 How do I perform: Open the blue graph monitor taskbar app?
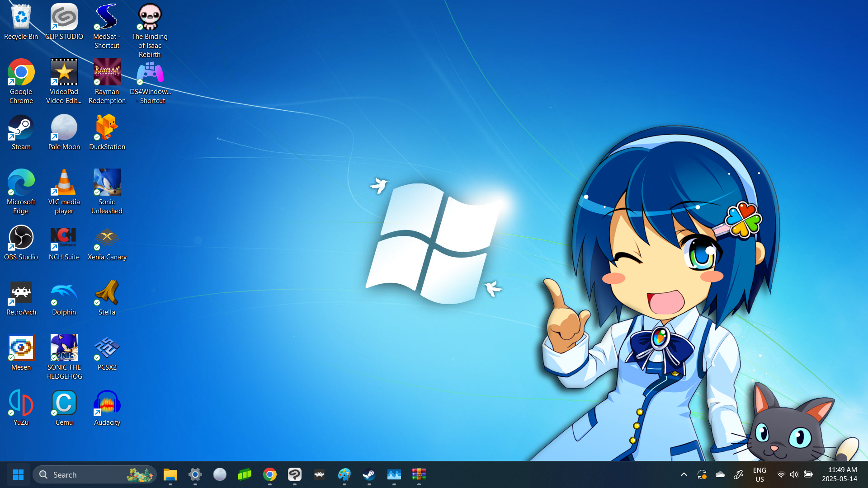394,474
